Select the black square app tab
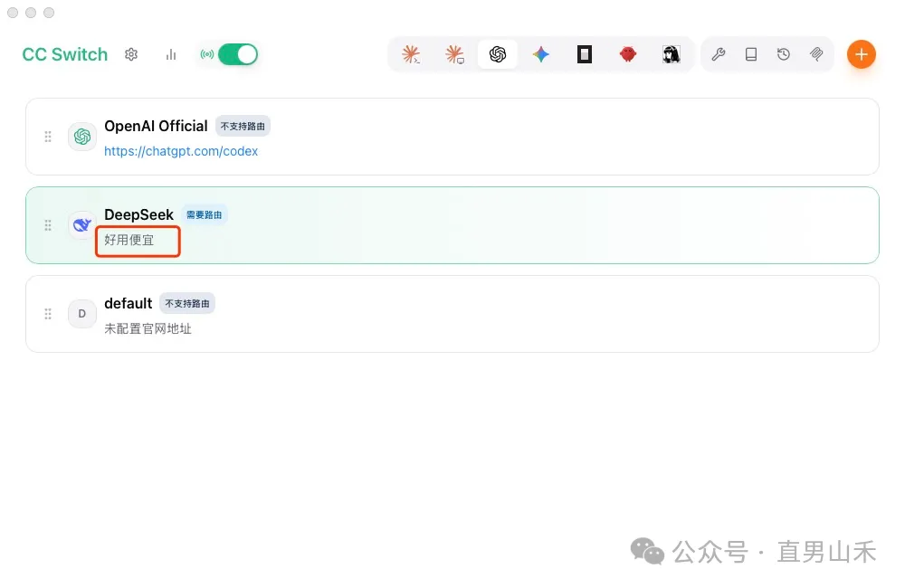Viewport: 905px width, 588px height. click(x=584, y=54)
